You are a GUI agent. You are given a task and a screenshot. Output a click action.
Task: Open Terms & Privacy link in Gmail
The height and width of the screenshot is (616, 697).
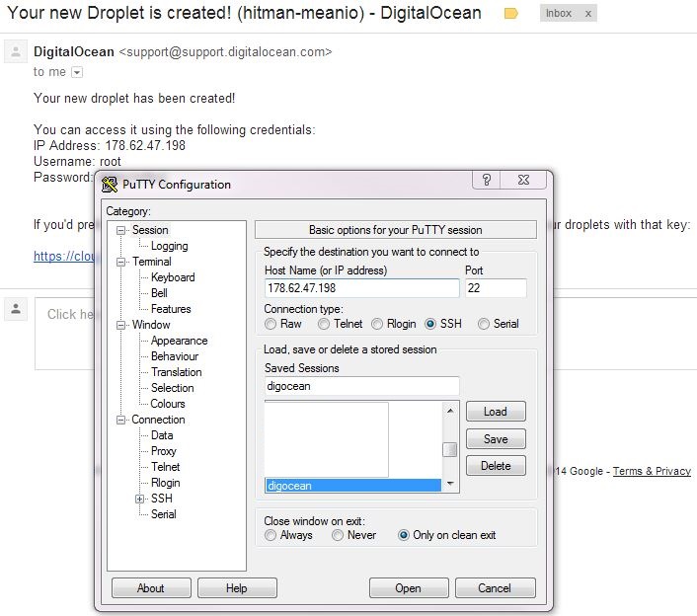click(x=652, y=471)
